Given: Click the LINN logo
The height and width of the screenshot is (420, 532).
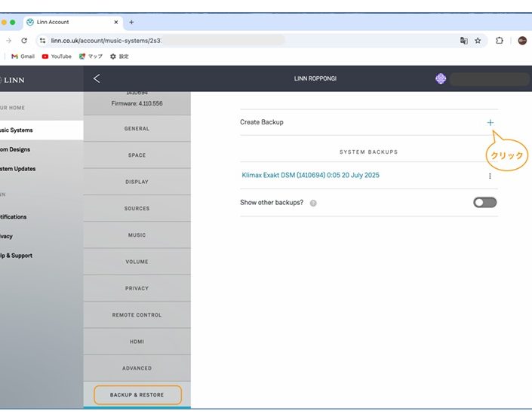Looking at the screenshot, I should (x=13, y=80).
